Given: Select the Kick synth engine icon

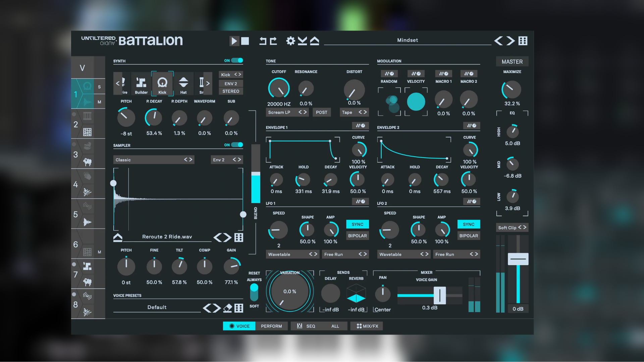Looking at the screenshot, I should point(162,84).
